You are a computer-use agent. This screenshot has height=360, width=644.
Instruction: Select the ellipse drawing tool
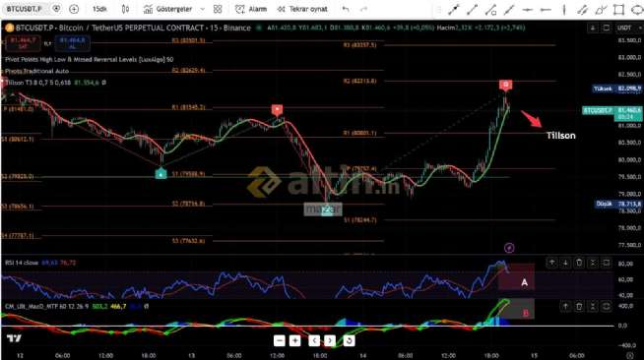(x=637, y=10)
